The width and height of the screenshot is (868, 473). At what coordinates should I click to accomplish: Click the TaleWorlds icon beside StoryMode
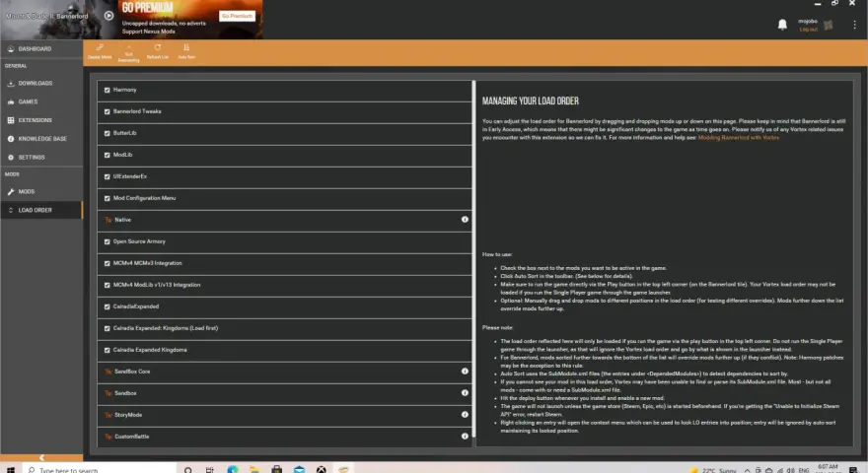(x=108, y=415)
